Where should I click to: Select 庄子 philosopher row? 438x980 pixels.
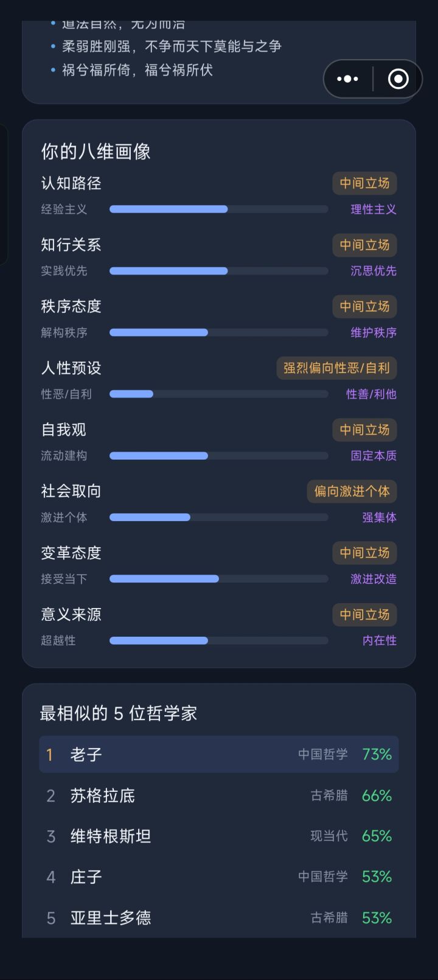click(219, 877)
